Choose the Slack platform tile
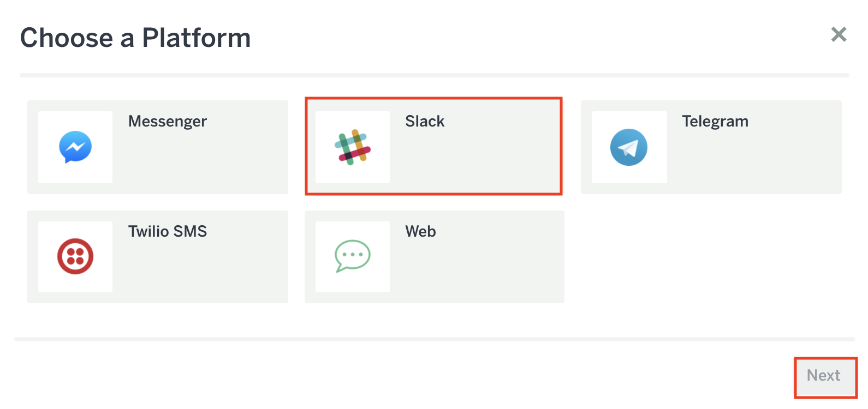This screenshot has width=868, height=409. 475,164
